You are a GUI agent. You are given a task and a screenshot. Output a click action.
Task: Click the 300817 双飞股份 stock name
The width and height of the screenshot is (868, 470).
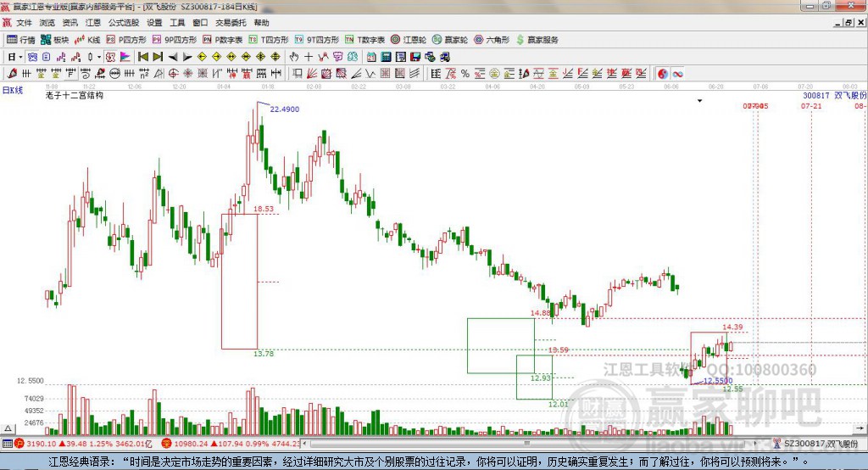[x=834, y=95]
